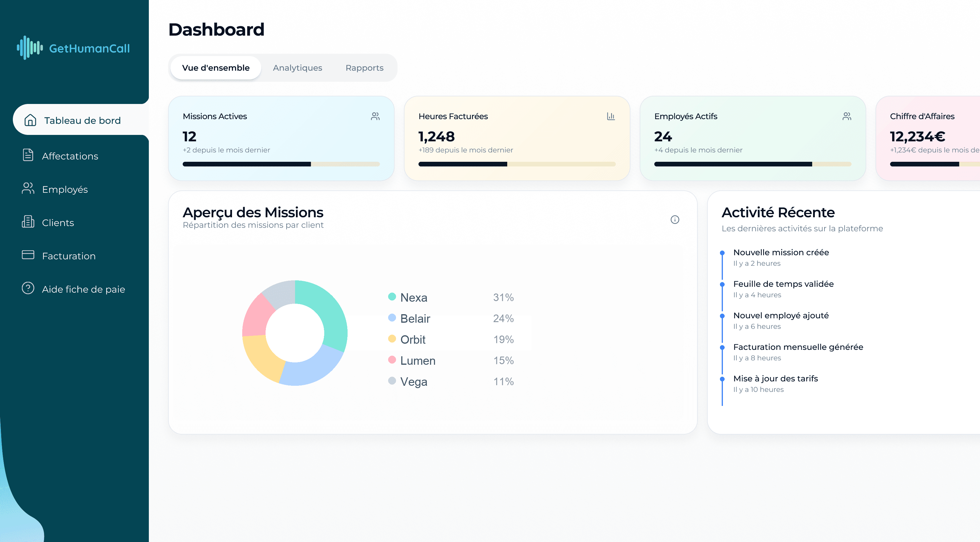
Task: Click the Nexa legend label
Action: 414,297
